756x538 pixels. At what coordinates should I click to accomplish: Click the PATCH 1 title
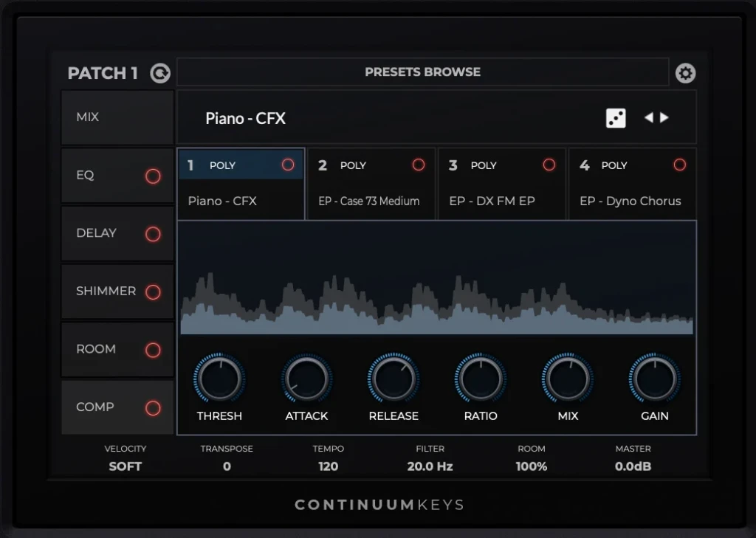tap(103, 73)
